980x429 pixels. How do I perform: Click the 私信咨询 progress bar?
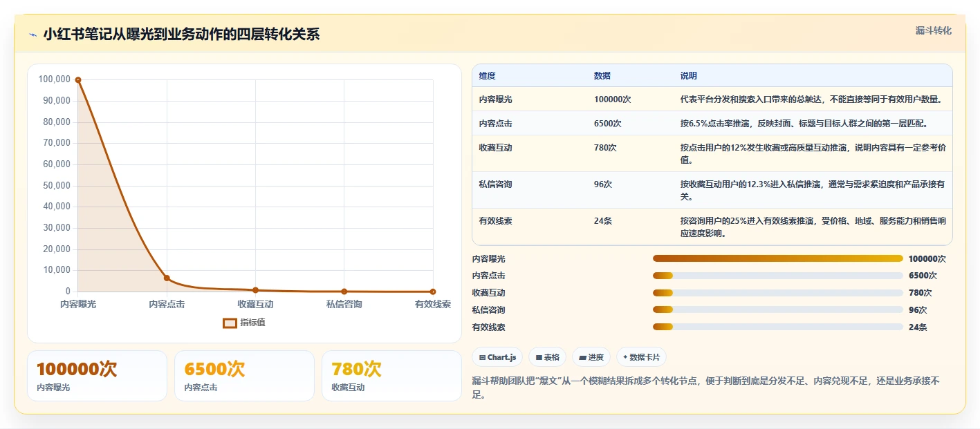pos(778,309)
